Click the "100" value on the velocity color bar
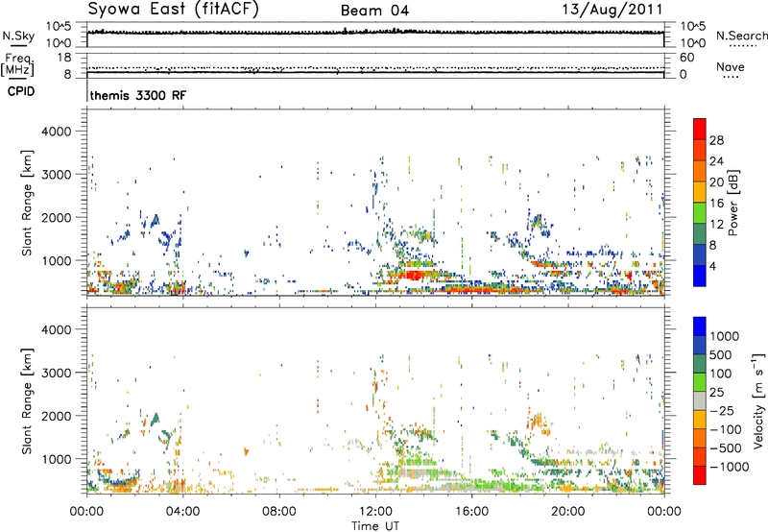 pyautogui.click(x=721, y=374)
